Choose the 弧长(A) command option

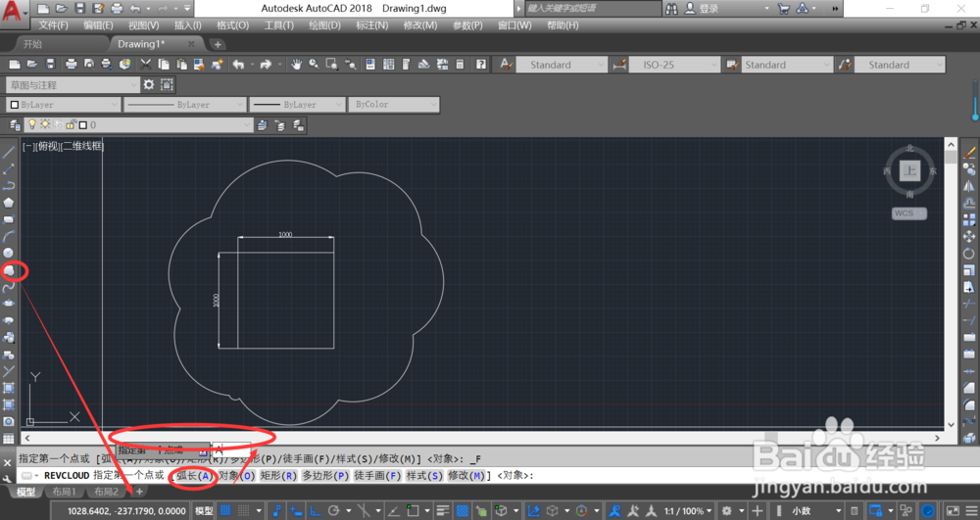coord(194,476)
